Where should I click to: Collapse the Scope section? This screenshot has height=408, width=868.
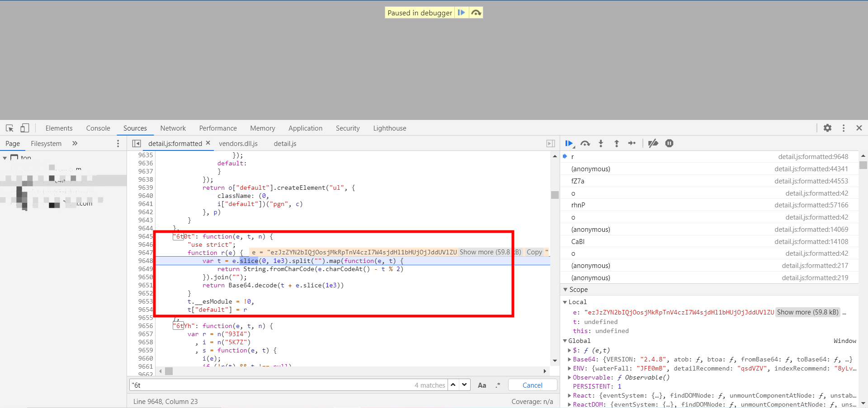(565, 290)
